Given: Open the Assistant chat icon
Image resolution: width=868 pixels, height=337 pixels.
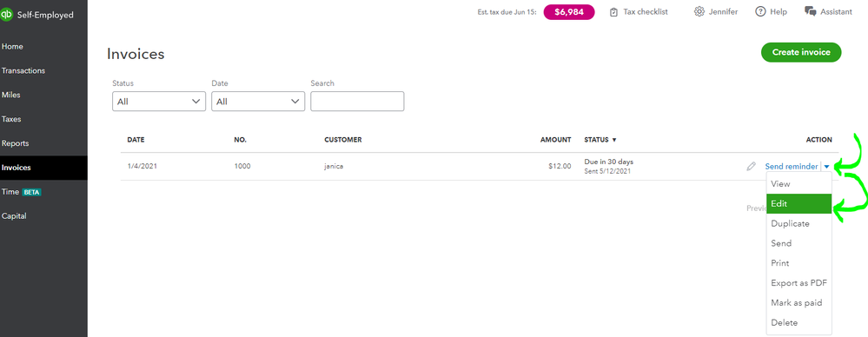Looking at the screenshot, I should 811,11.
